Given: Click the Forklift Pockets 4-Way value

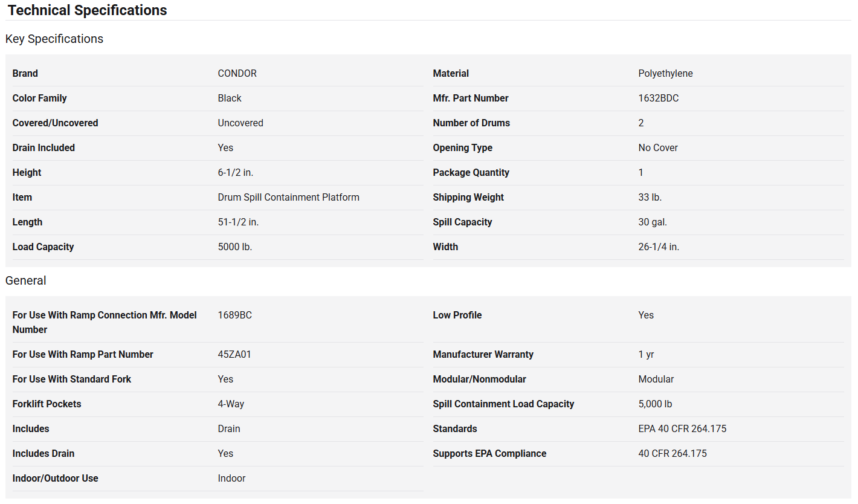Looking at the screenshot, I should (231, 404).
